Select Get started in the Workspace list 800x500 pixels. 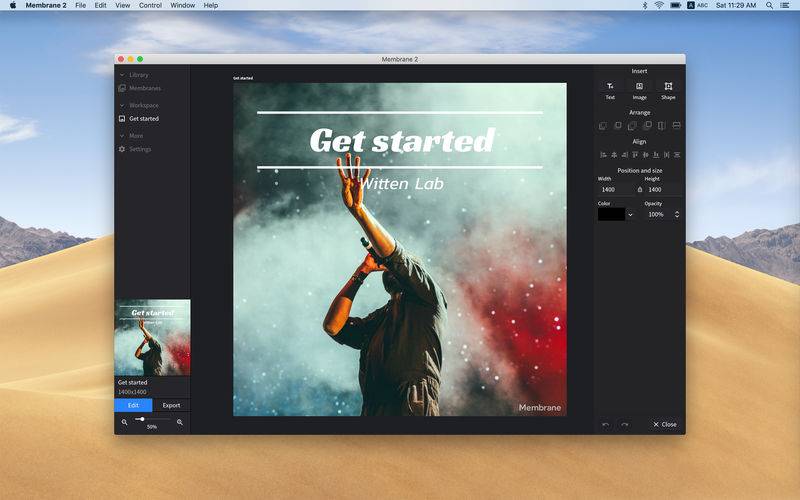[139, 118]
